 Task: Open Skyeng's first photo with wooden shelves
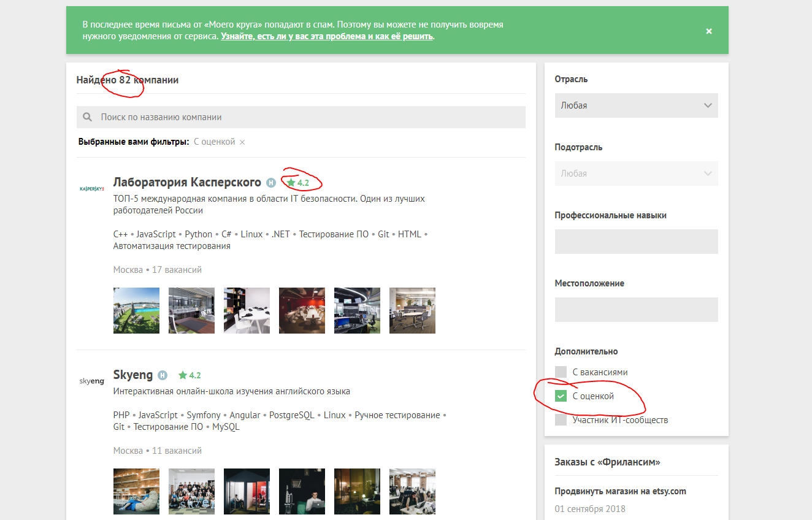pos(136,491)
